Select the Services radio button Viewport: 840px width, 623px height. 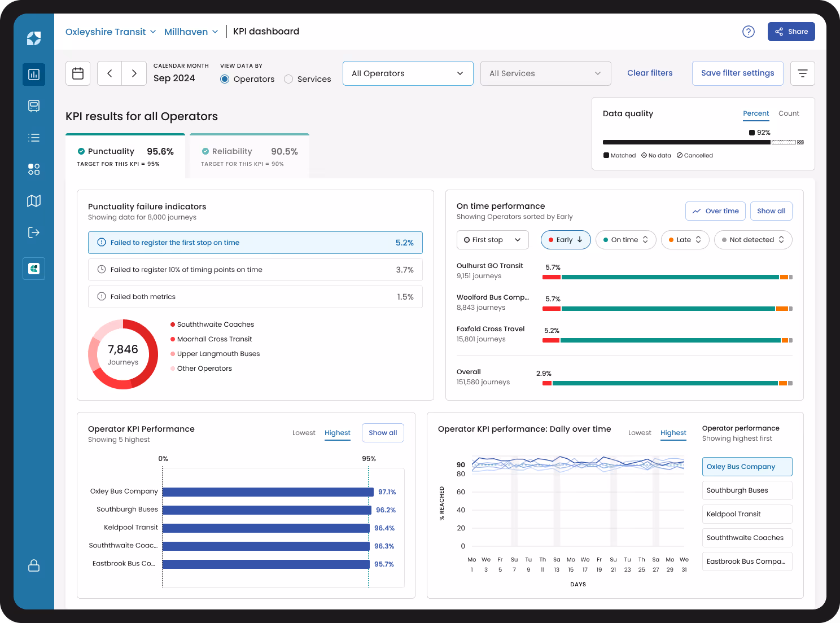[x=289, y=79]
